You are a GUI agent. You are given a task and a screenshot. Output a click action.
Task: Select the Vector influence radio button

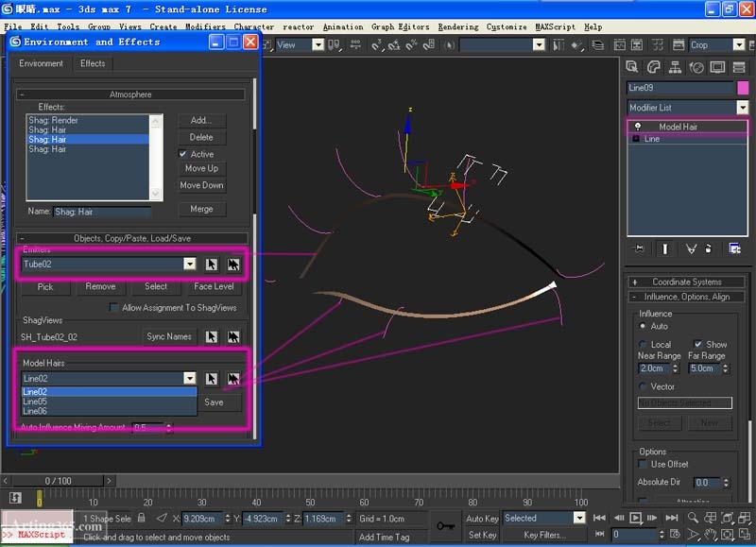[x=643, y=386]
